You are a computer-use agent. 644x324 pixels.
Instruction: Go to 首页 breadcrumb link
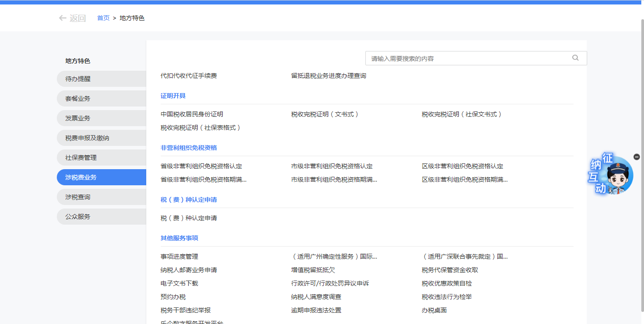tap(103, 18)
